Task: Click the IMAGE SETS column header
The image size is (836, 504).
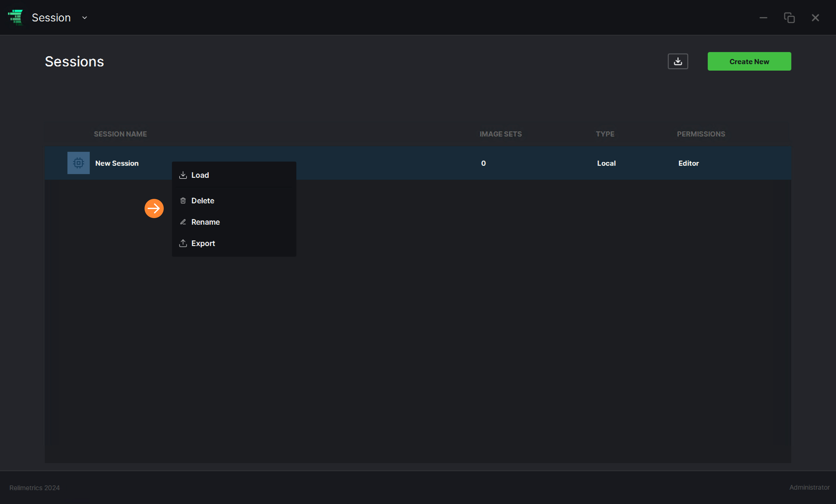Action: point(501,134)
